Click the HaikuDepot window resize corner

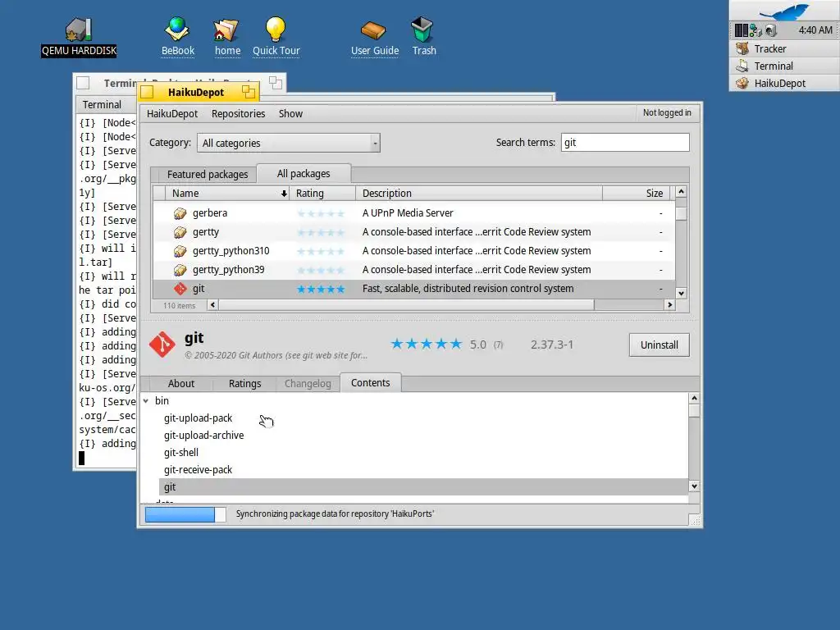click(x=694, y=519)
